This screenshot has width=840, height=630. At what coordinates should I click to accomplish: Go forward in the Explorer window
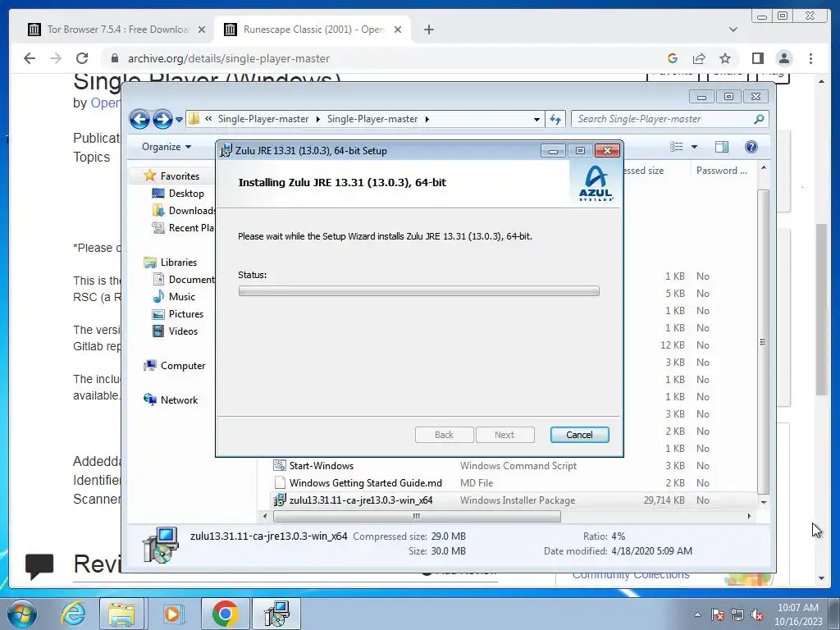(x=162, y=119)
